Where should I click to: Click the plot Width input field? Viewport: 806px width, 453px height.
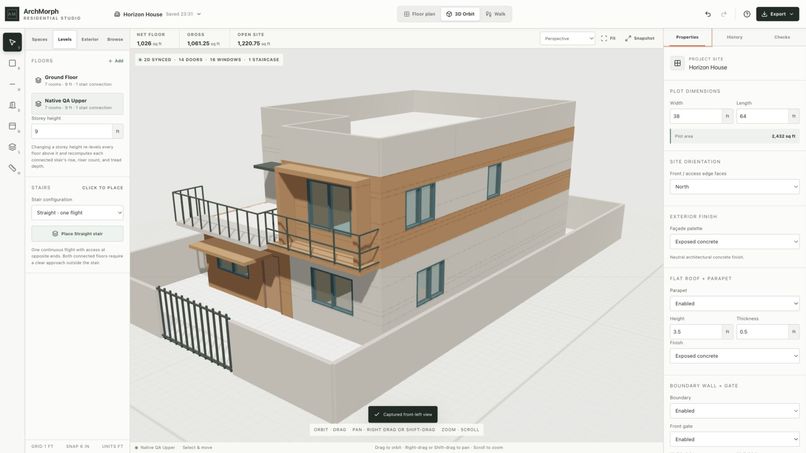point(696,116)
